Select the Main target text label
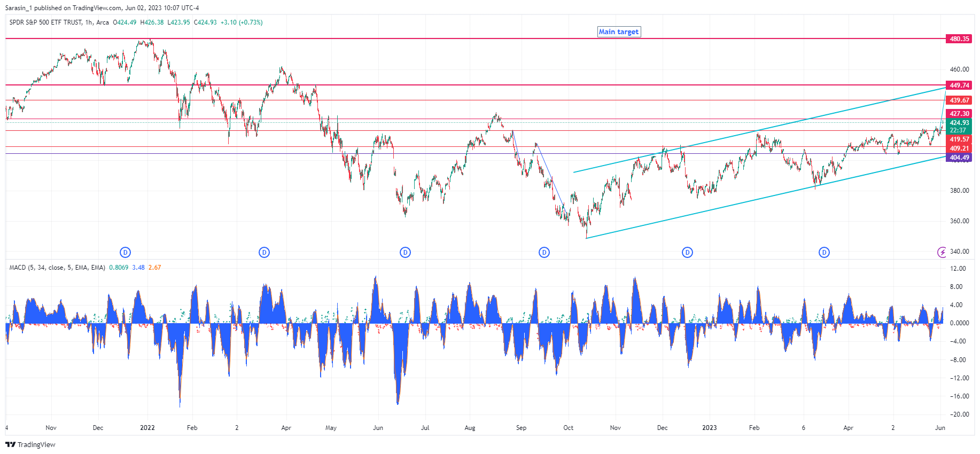The image size is (980, 454). coord(619,32)
